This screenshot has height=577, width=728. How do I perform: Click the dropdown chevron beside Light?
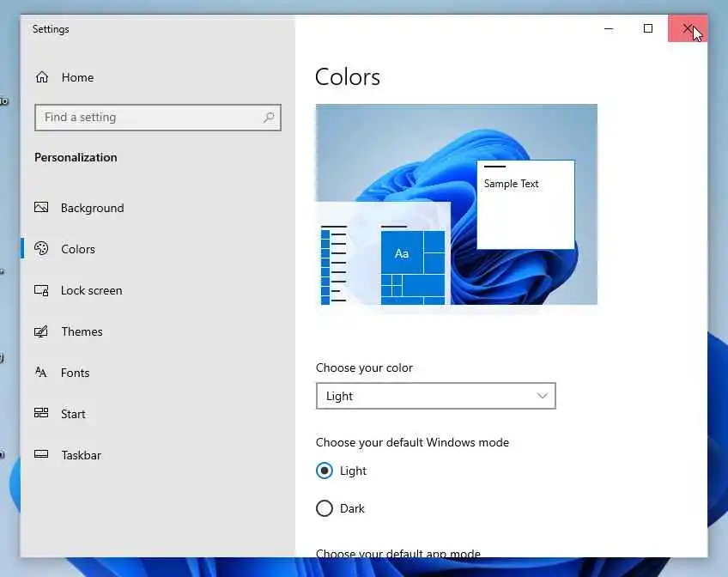542,396
